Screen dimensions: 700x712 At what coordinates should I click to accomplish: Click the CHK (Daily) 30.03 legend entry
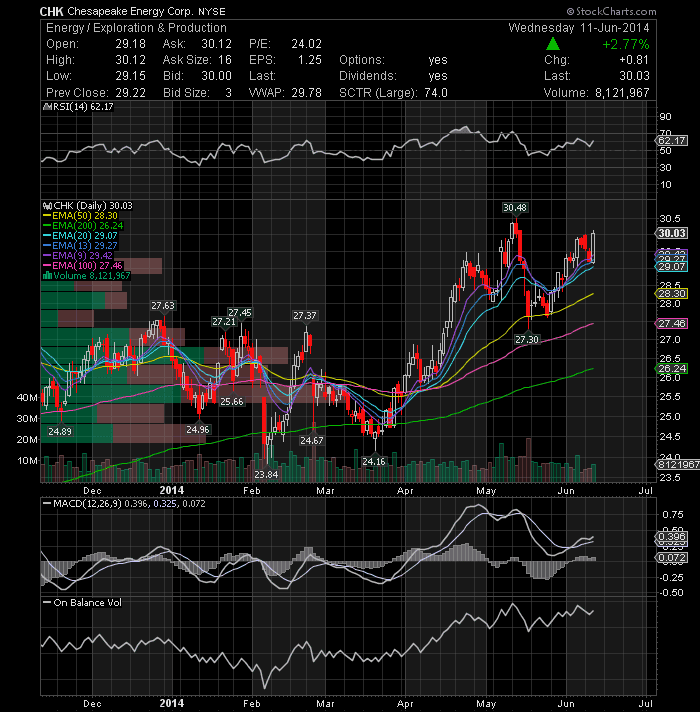(93, 206)
